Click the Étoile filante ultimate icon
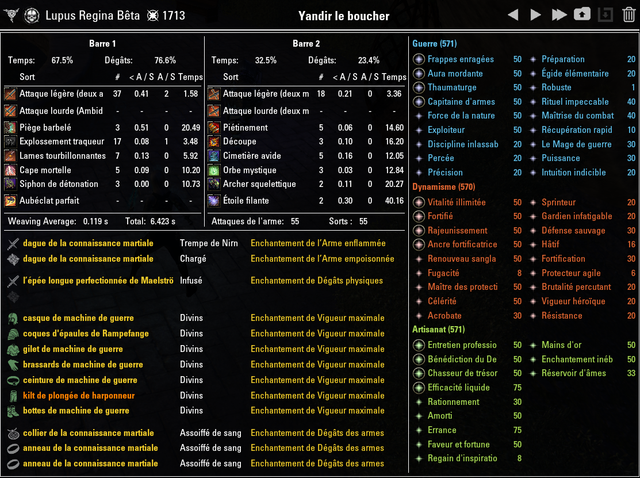This screenshot has width=640, height=478. click(x=213, y=200)
